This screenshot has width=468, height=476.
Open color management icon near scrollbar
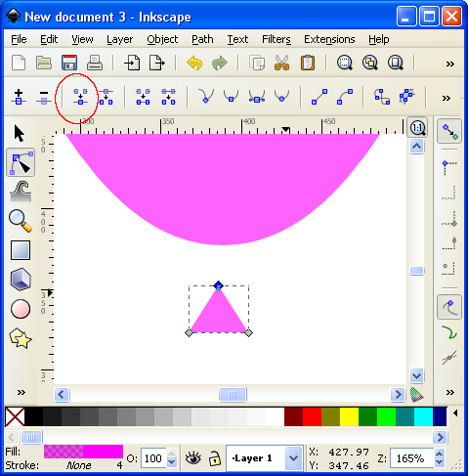coord(417,395)
